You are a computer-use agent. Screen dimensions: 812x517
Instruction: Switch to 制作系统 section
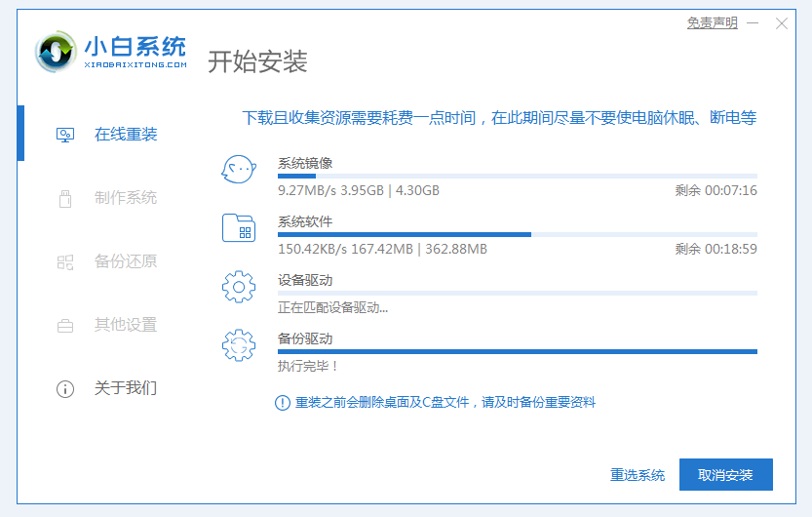point(126,198)
